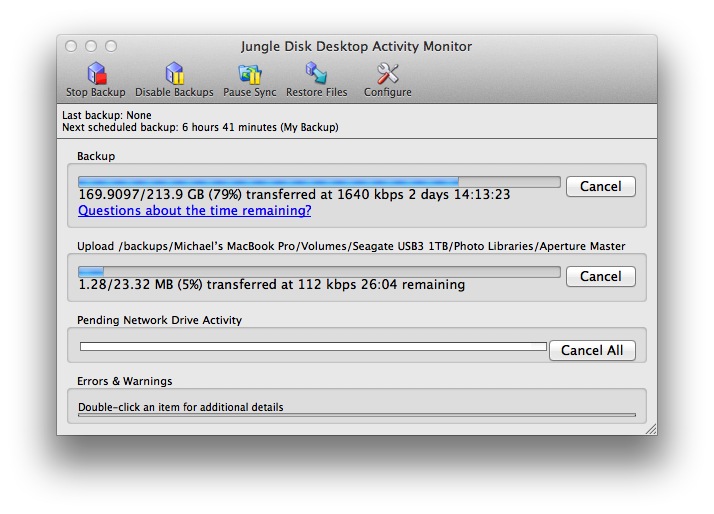The height and width of the screenshot is (514, 714).
Task: Click the 'Pending Network Drive Activity' heading
Action: (x=159, y=320)
